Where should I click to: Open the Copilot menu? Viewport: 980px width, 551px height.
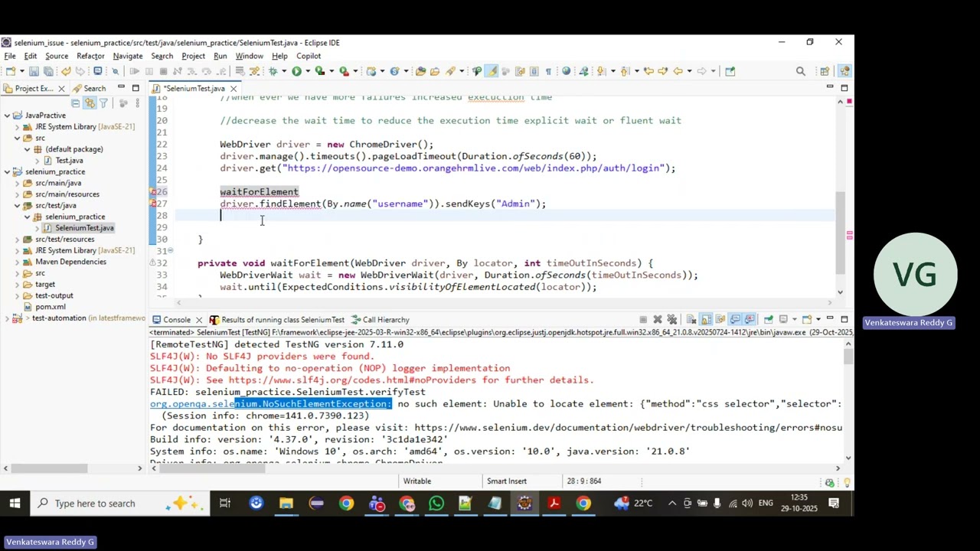(309, 56)
